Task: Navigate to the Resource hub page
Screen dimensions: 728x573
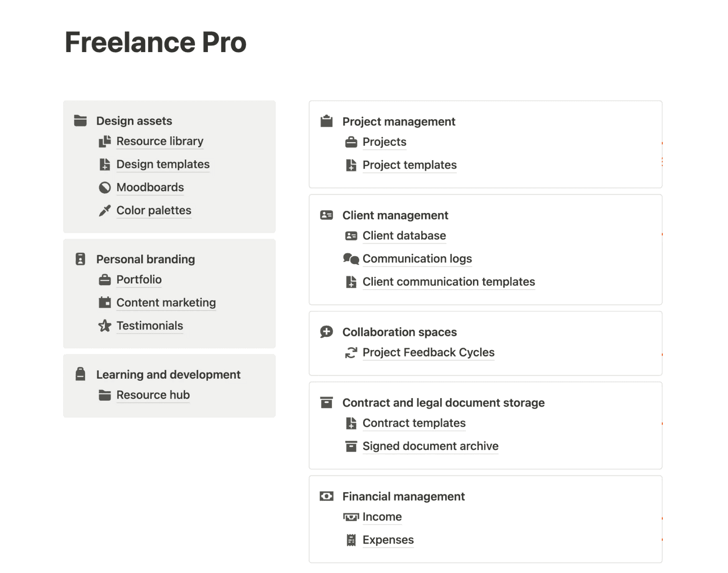Action: 153,395
